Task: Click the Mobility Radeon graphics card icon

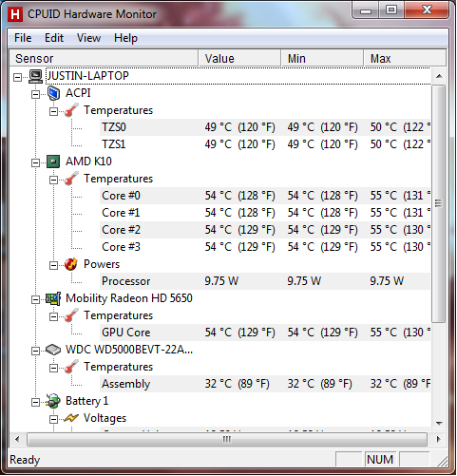Action: pyautogui.click(x=53, y=298)
